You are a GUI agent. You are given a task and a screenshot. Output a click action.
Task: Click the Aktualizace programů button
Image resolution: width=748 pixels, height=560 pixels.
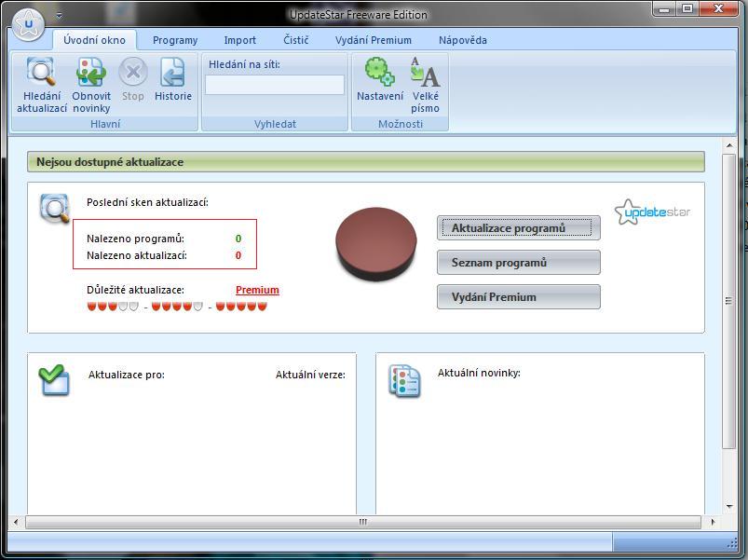[x=519, y=228]
